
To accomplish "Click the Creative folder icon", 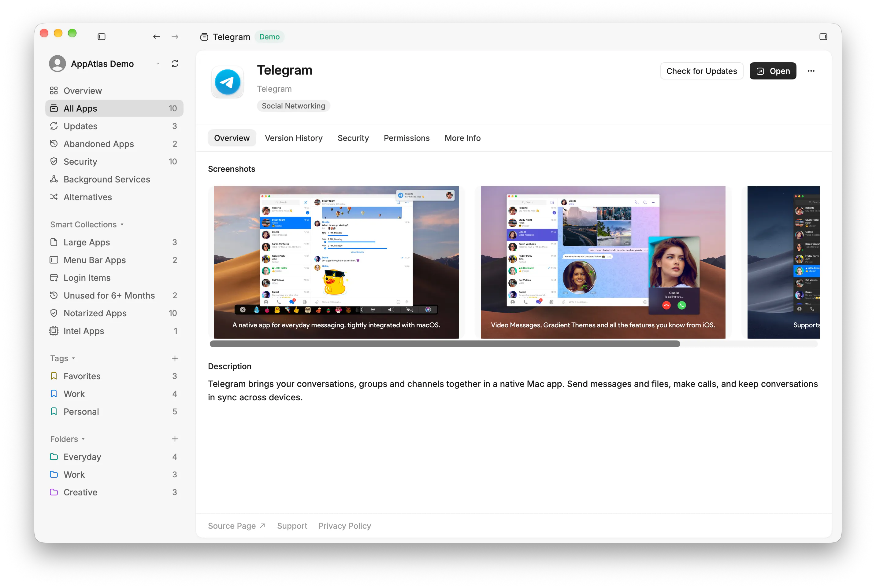I will coord(54,492).
